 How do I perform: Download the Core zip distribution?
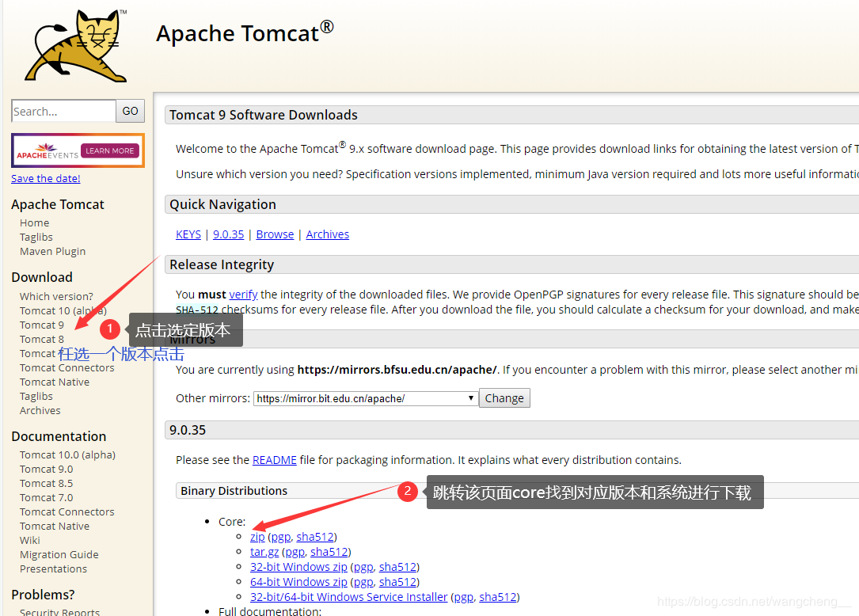(x=257, y=537)
